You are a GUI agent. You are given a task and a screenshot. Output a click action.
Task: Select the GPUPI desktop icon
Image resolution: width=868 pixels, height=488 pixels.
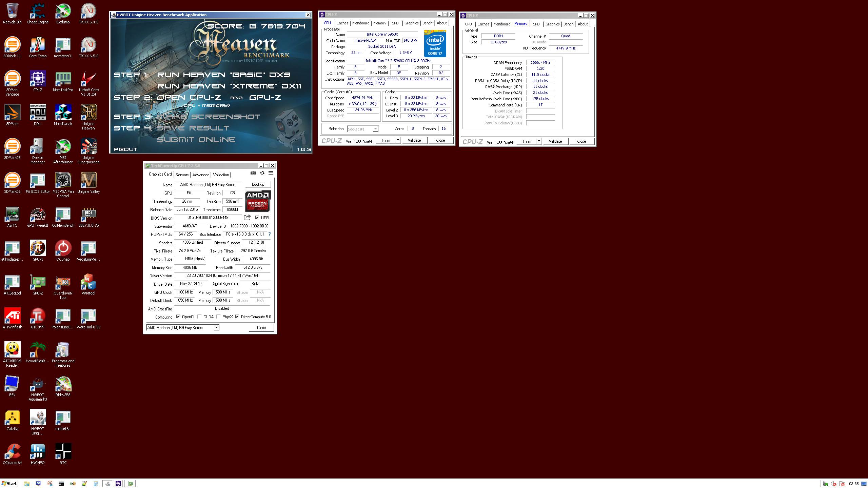click(38, 251)
